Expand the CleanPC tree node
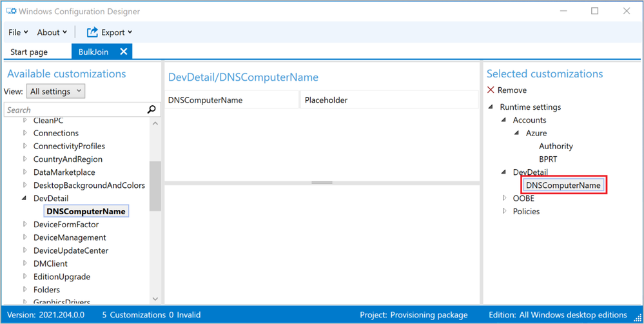Screen dimensions: 644x324 [25, 121]
